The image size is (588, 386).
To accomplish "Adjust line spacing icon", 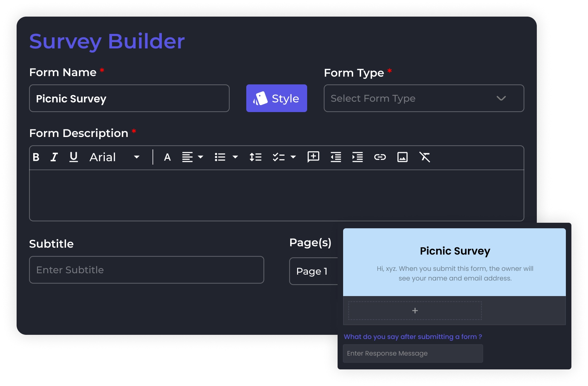I will point(256,157).
